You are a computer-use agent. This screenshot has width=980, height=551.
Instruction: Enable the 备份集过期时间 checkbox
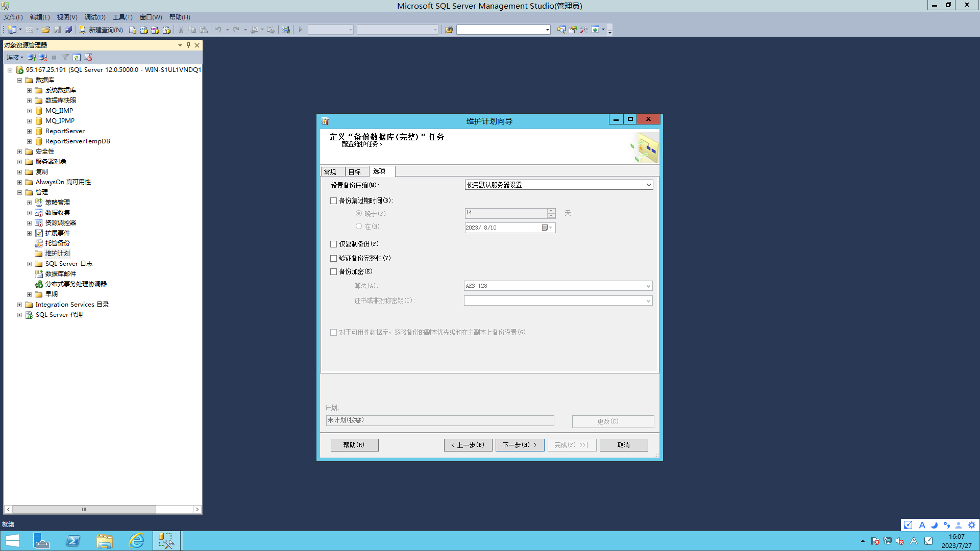coord(334,201)
